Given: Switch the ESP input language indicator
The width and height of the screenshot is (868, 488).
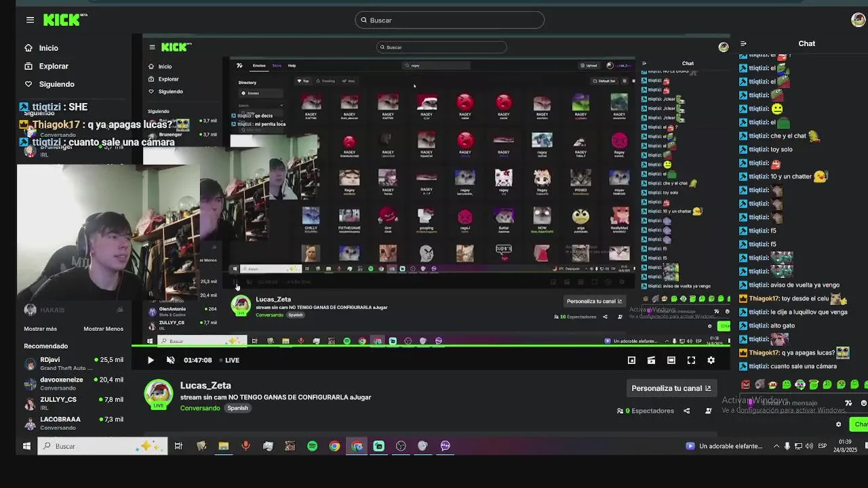Looking at the screenshot, I should click(823, 446).
